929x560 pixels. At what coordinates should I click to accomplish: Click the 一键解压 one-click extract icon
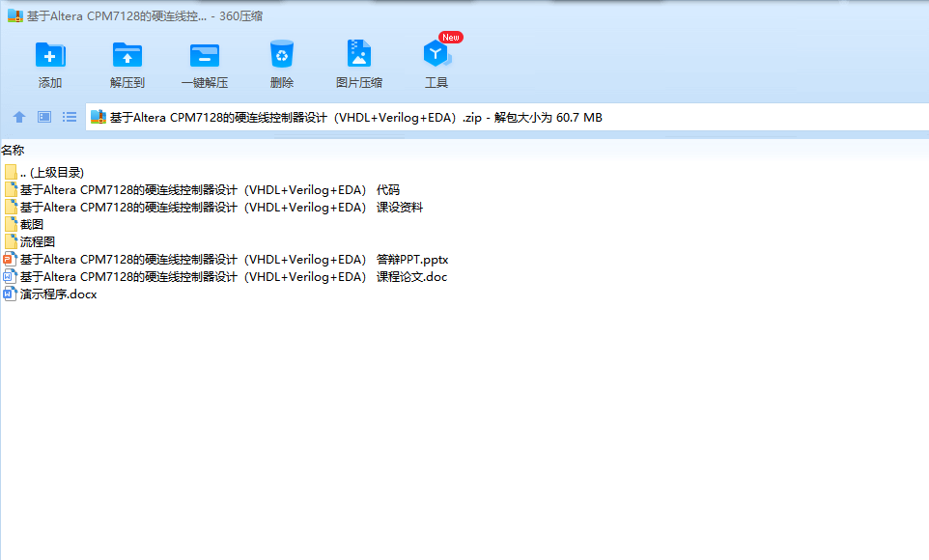205,55
